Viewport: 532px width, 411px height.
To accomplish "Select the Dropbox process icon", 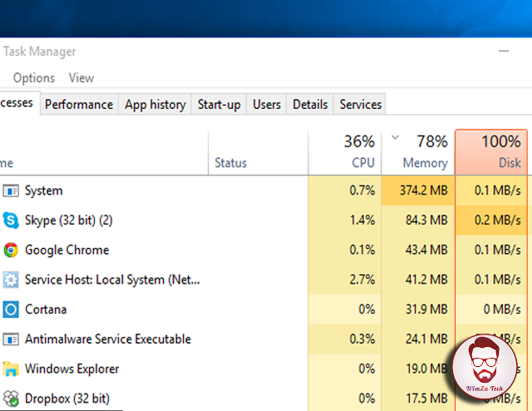I will click(11, 399).
